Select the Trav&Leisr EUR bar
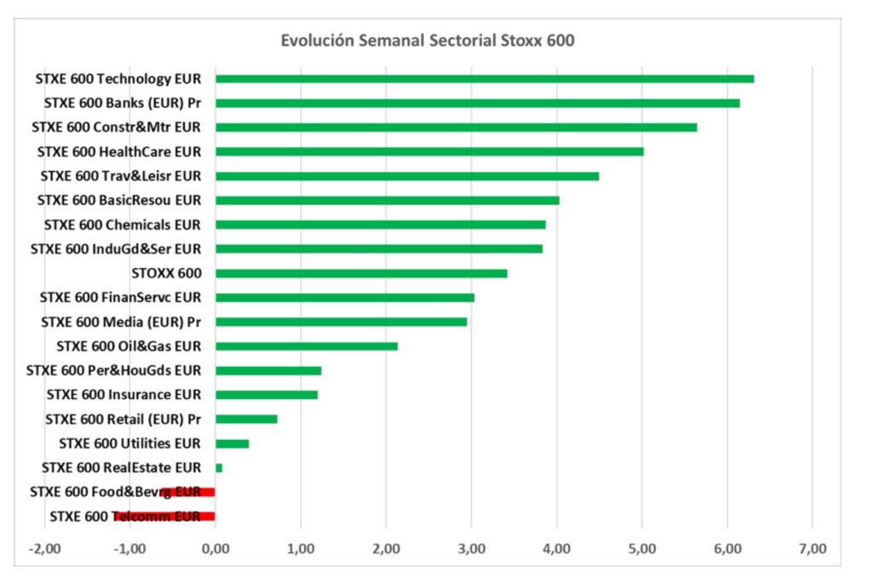872x588 pixels. point(407,176)
